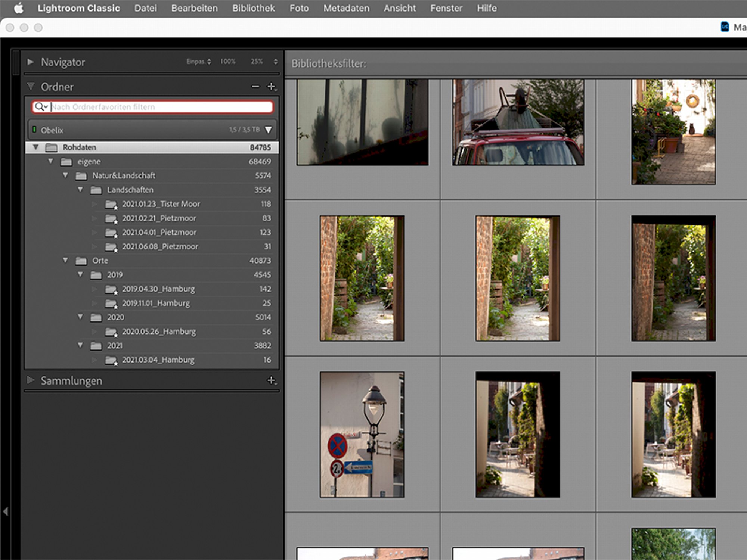Select the 2021 folder icon
The image size is (747, 560).
(x=96, y=346)
